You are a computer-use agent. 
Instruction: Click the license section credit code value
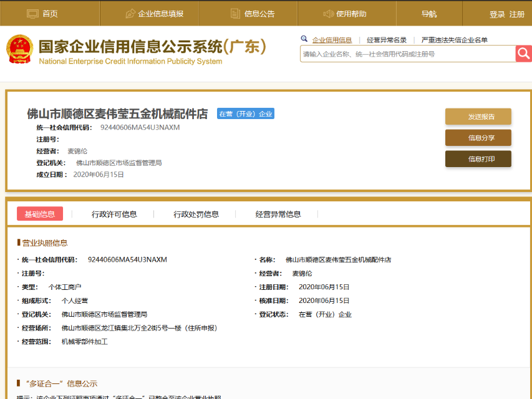[127, 259]
